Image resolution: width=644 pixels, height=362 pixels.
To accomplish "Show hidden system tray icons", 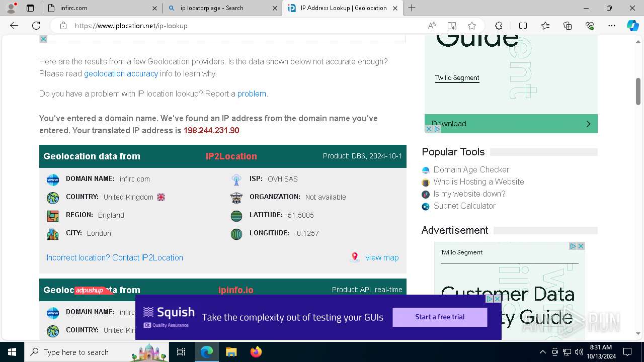I will pos(542,352).
